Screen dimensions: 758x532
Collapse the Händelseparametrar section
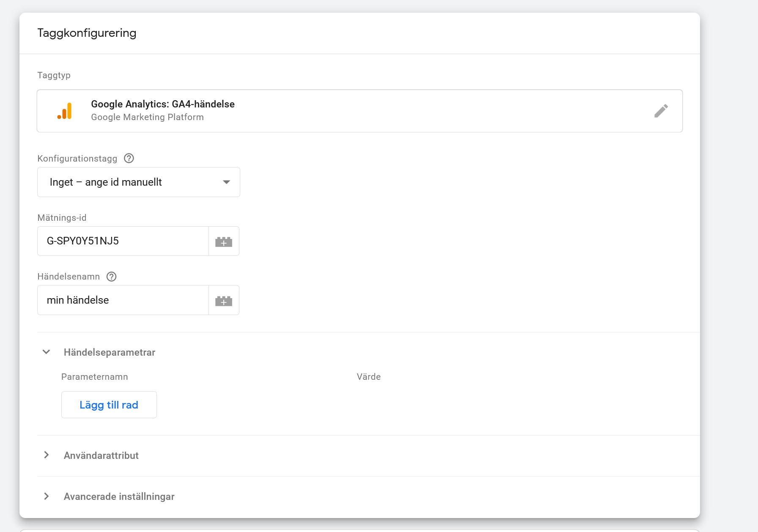[46, 352]
